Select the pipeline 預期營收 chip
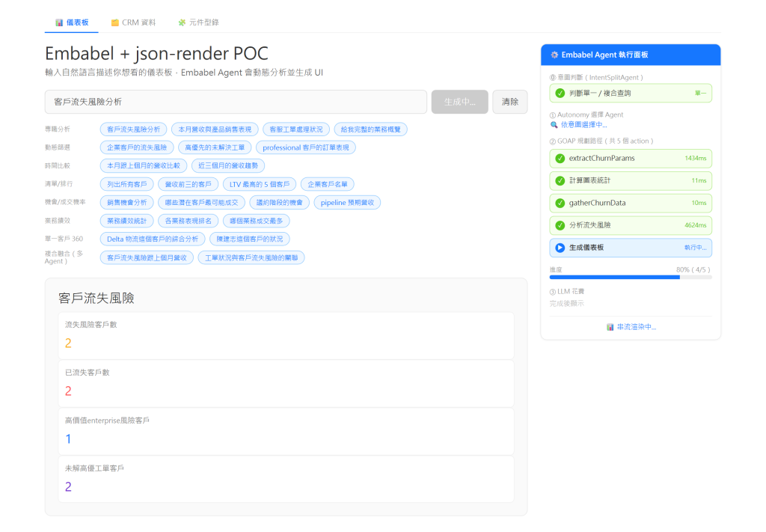This screenshot has width=766, height=532. (x=347, y=202)
